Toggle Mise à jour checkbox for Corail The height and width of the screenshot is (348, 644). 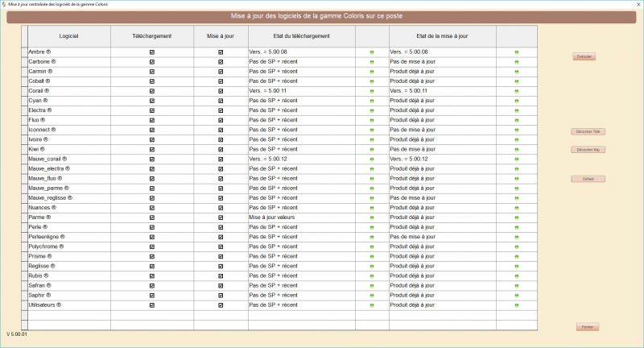221,91
